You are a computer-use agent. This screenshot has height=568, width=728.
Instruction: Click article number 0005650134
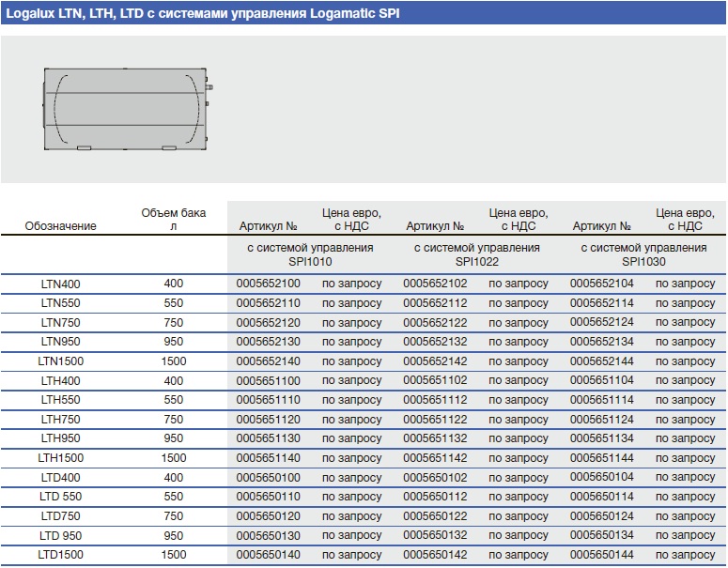click(x=602, y=535)
